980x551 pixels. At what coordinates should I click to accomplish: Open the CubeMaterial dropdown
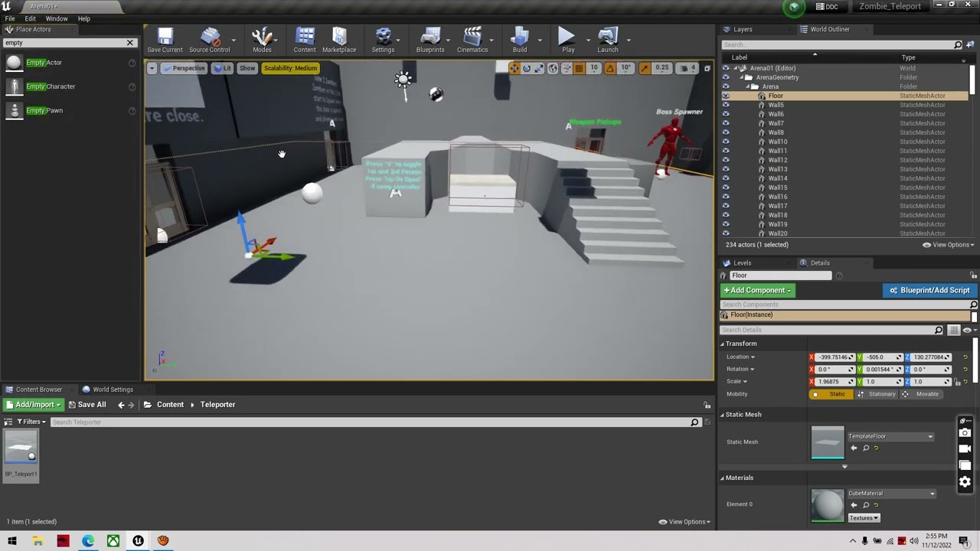[891, 494]
